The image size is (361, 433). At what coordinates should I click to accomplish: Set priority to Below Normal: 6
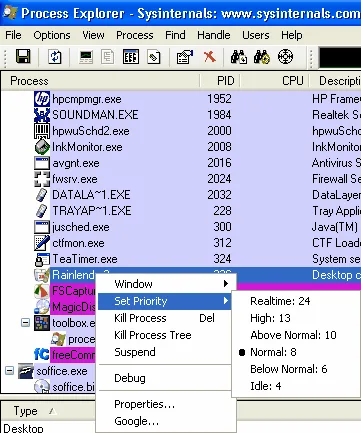pos(289,369)
